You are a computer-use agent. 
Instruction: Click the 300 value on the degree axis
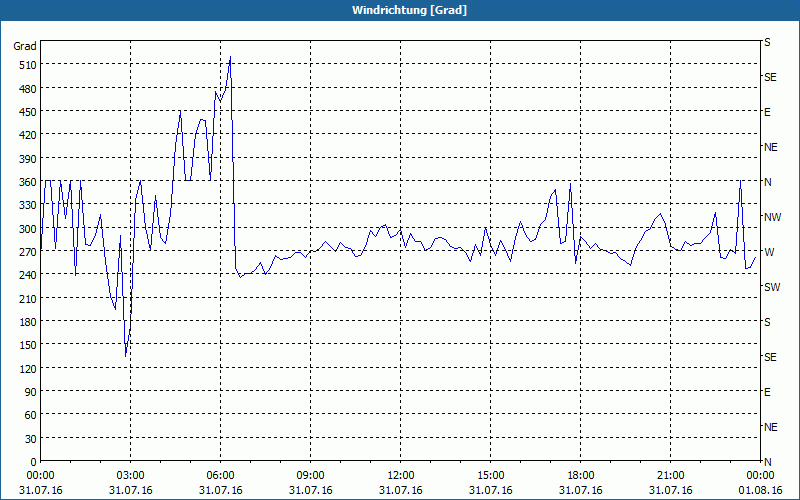tap(28, 229)
